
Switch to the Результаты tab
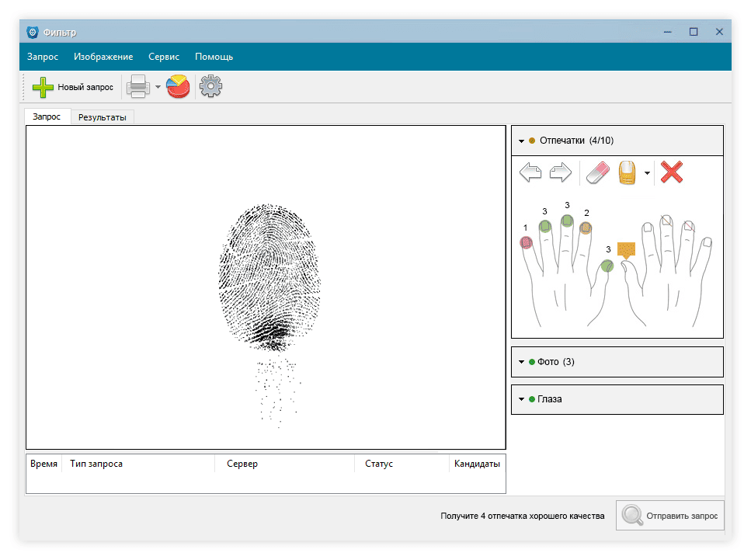(103, 117)
